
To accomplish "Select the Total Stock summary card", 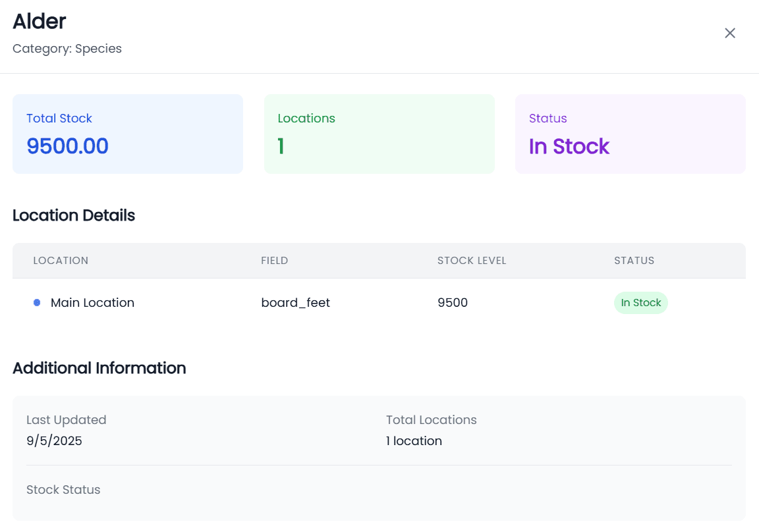I will point(128,133).
